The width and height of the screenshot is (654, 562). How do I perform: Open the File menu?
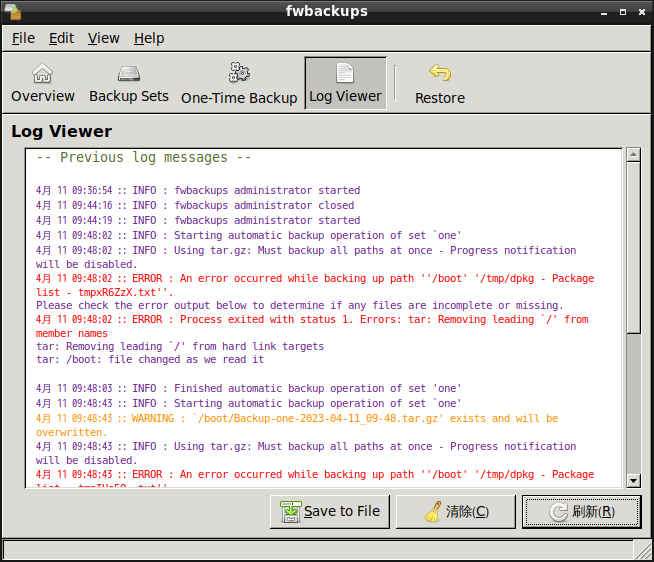23,38
